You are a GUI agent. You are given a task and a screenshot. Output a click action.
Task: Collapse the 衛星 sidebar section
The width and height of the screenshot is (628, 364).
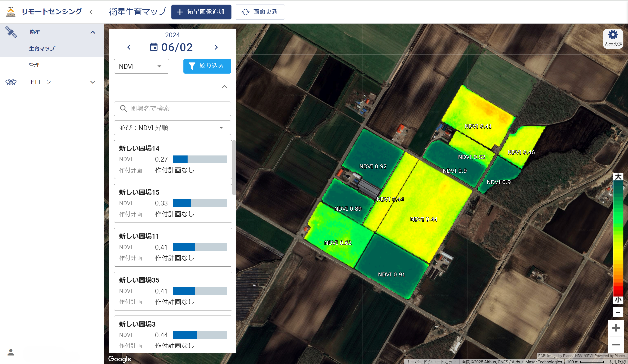(x=93, y=32)
